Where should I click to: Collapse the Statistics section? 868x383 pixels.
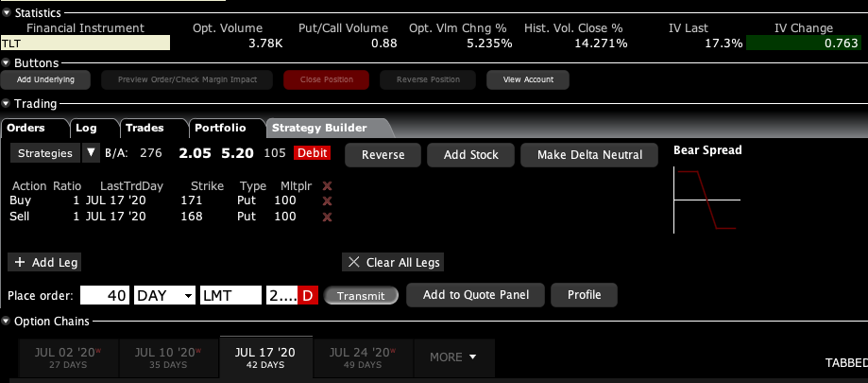pos(8,13)
